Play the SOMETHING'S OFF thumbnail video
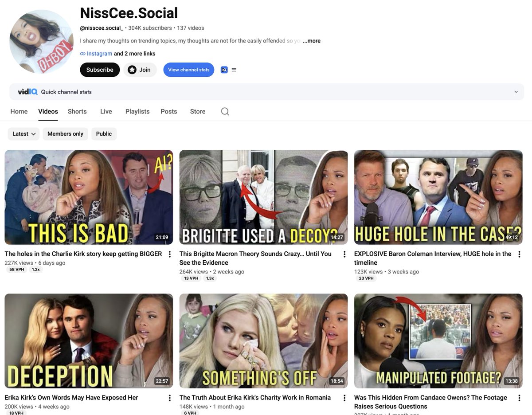This screenshot has width=532, height=415. (x=263, y=341)
